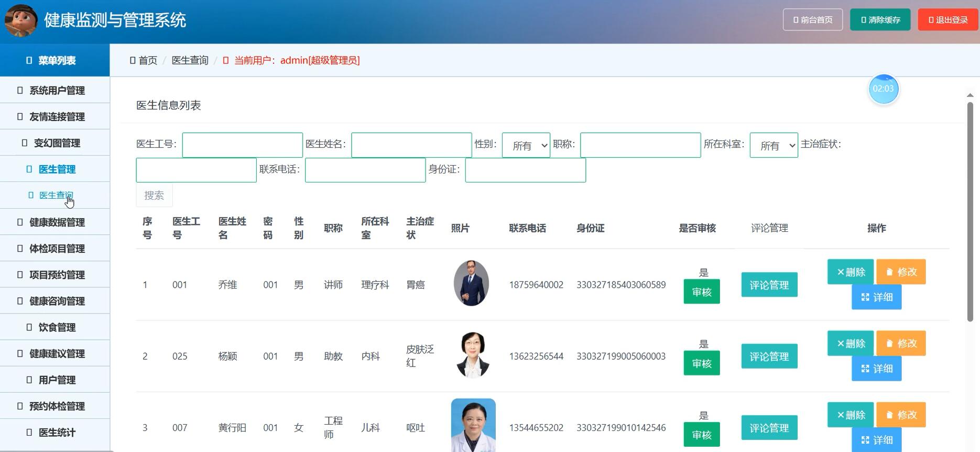Open 评论管理 for doctor 黄行阳
The height and width of the screenshot is (452, 980).
click(x=769, y=428)
